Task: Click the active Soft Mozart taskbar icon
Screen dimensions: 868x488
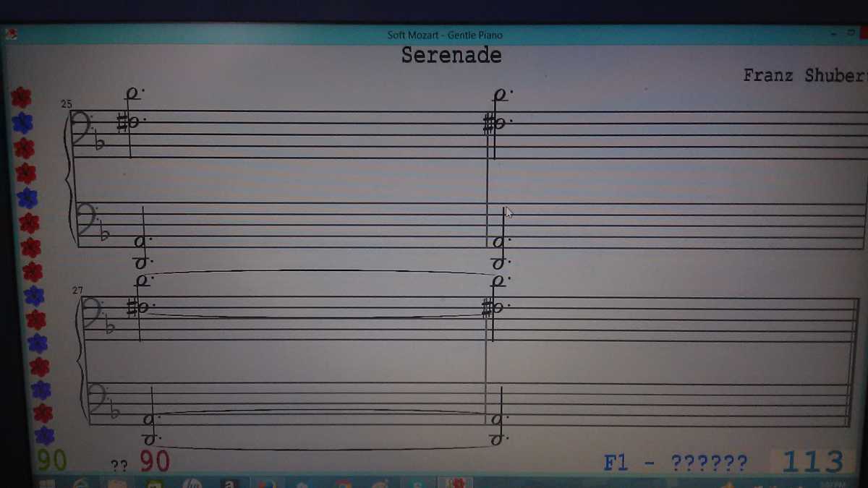Action: pyautogui.click(x=457, y=483)
